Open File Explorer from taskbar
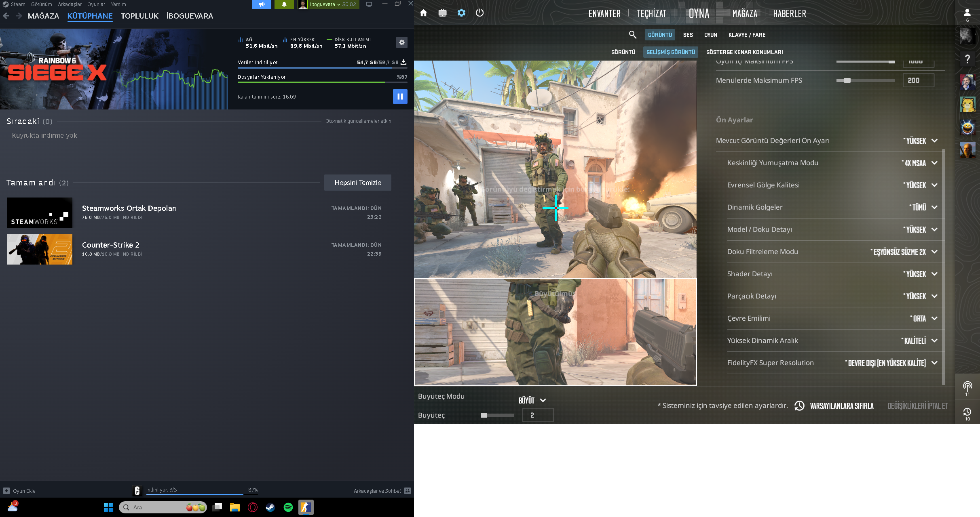 [x=234, y=507]
